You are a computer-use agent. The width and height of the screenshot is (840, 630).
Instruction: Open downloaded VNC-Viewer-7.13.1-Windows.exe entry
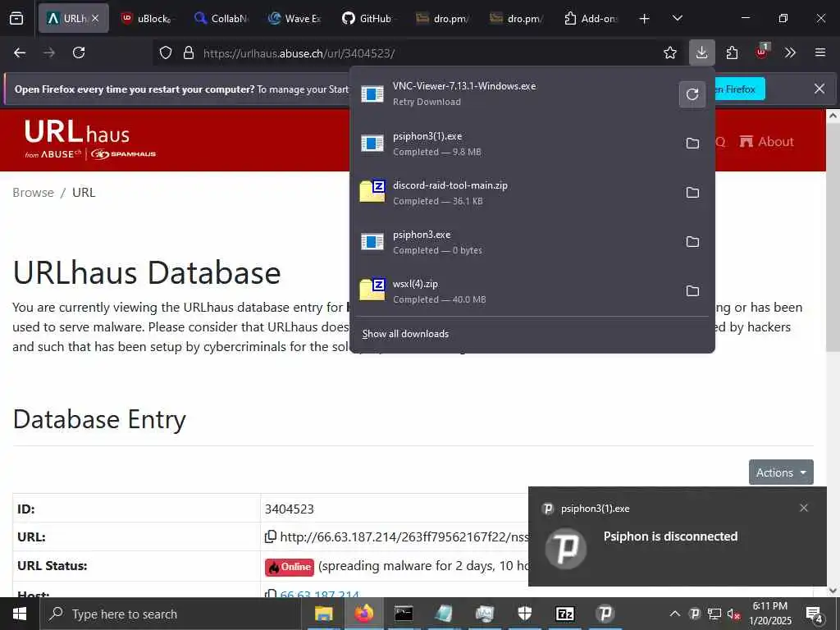click(514, 94)
